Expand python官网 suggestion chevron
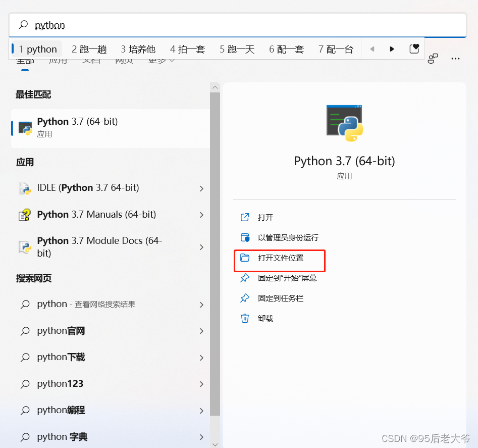478x448 pixels. tap(201, 331)
